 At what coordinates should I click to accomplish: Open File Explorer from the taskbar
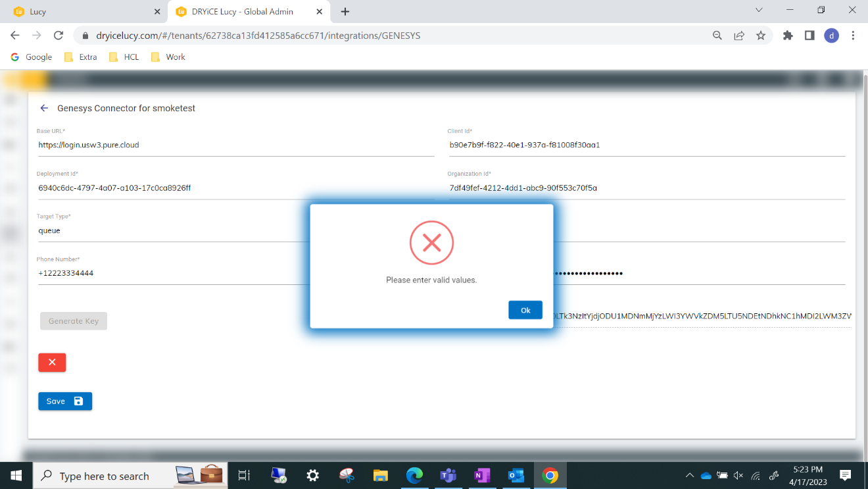(380, 475)
